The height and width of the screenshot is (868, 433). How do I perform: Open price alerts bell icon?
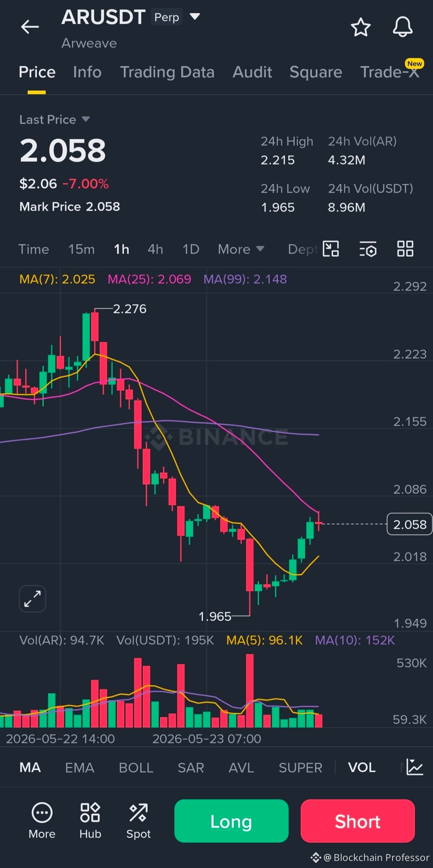click(403, 27)
